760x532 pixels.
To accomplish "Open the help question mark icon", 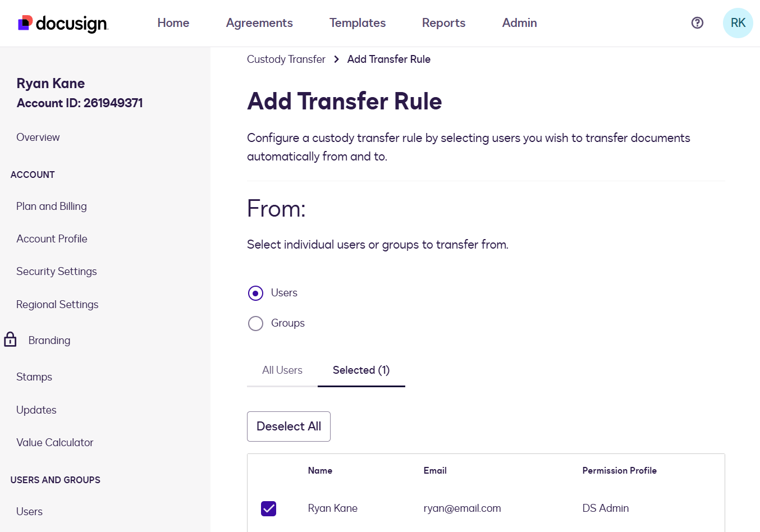I will [x=697, y=23].
